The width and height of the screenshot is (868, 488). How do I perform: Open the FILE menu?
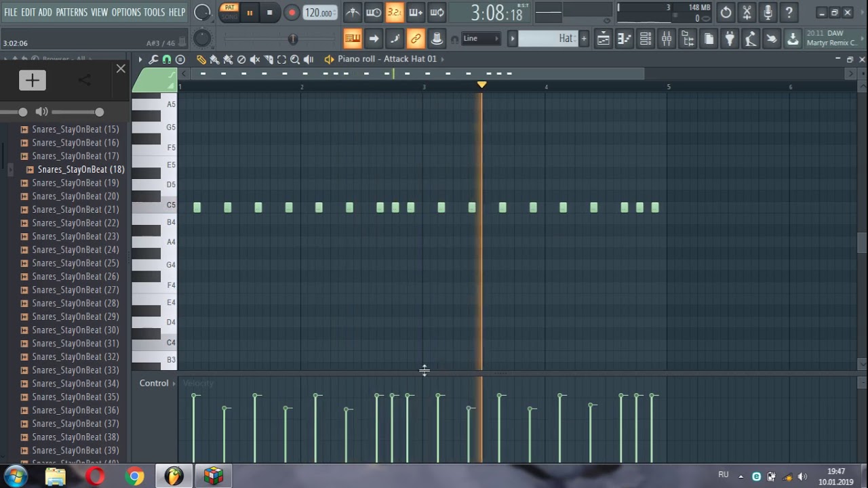[11, 12]
